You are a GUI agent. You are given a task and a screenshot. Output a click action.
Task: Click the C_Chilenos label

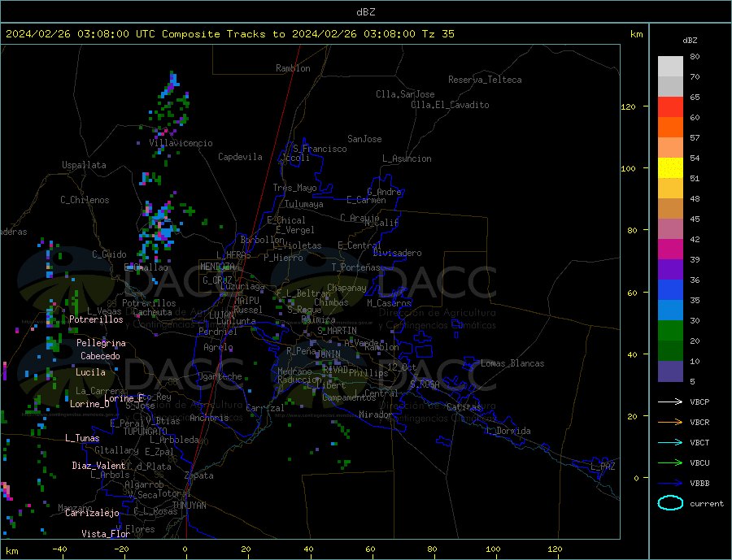tap(85, 200)
